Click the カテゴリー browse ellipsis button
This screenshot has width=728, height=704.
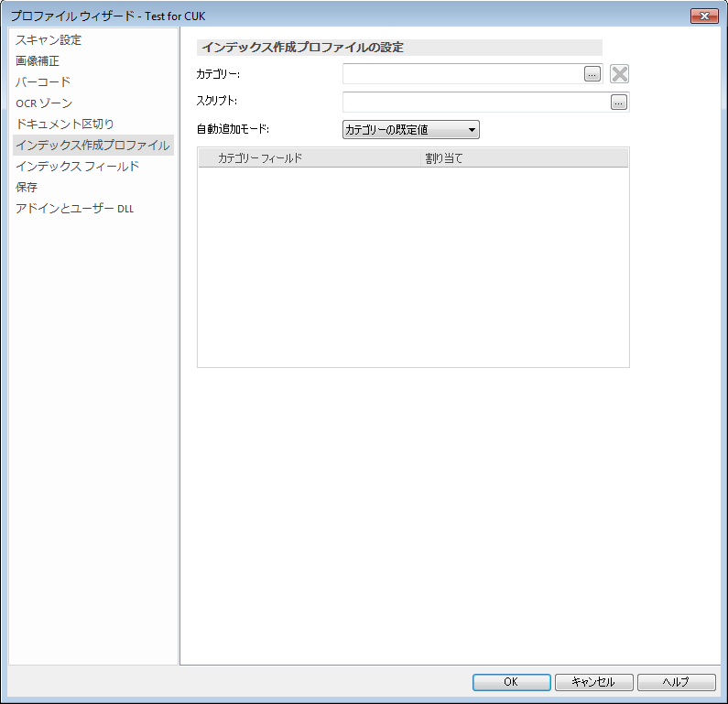click(592, 74)
